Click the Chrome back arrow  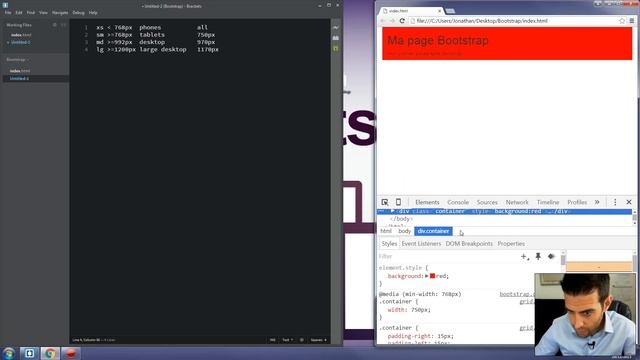click(383, 21)
